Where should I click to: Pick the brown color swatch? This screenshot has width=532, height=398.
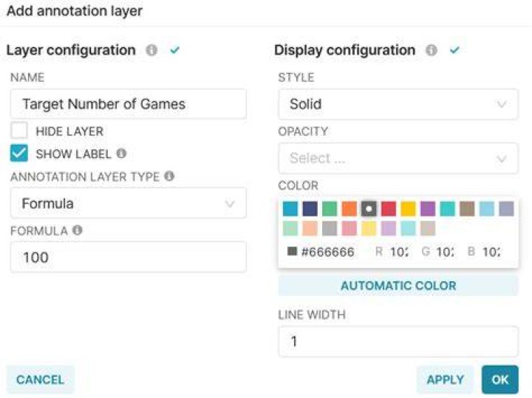[467, 209]
